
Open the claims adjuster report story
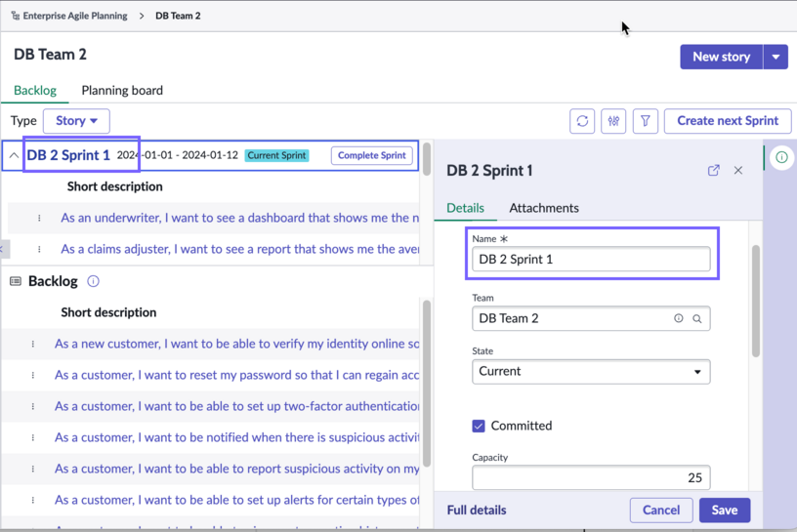[240, 250]
